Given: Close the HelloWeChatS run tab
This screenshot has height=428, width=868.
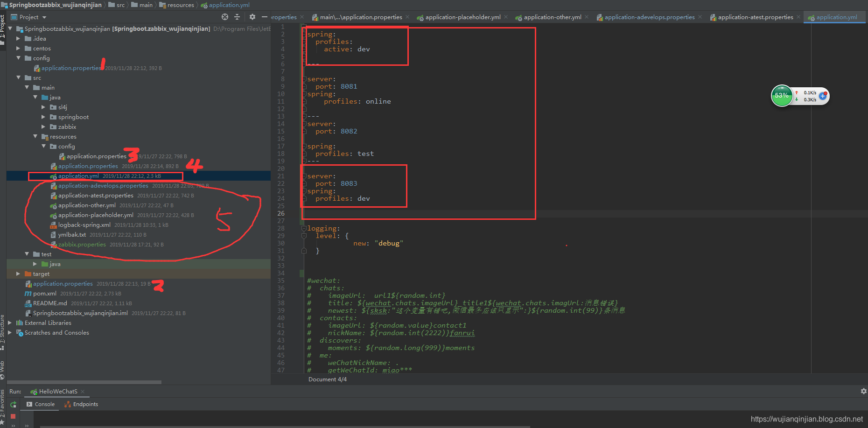Looking at the screenshot, I should click(x=83, y=392).
